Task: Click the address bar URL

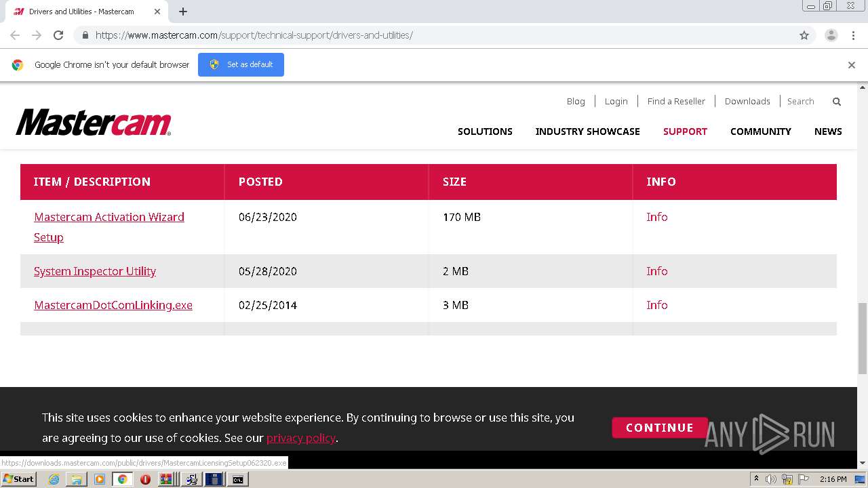Action: tap(254, 35)
